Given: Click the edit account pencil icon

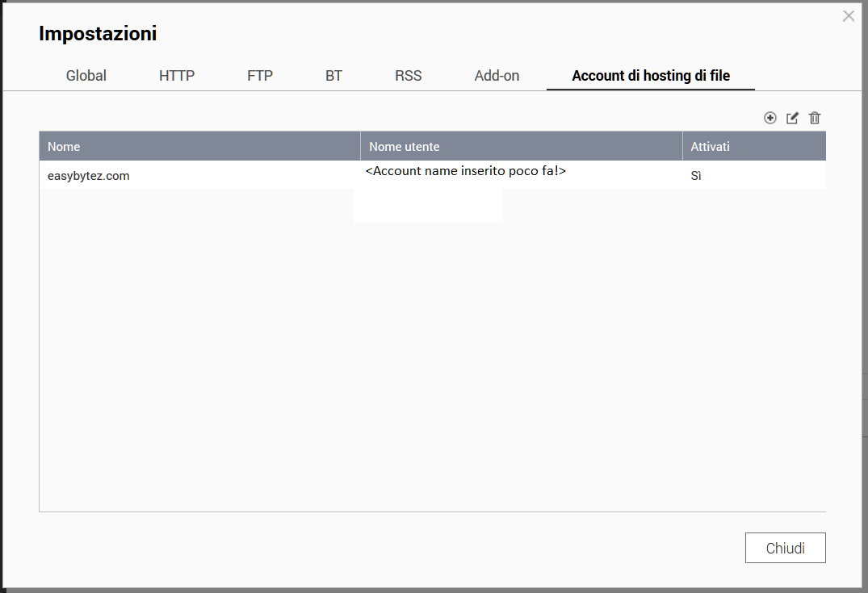Looking at the screenshot, I should point(792,118).
